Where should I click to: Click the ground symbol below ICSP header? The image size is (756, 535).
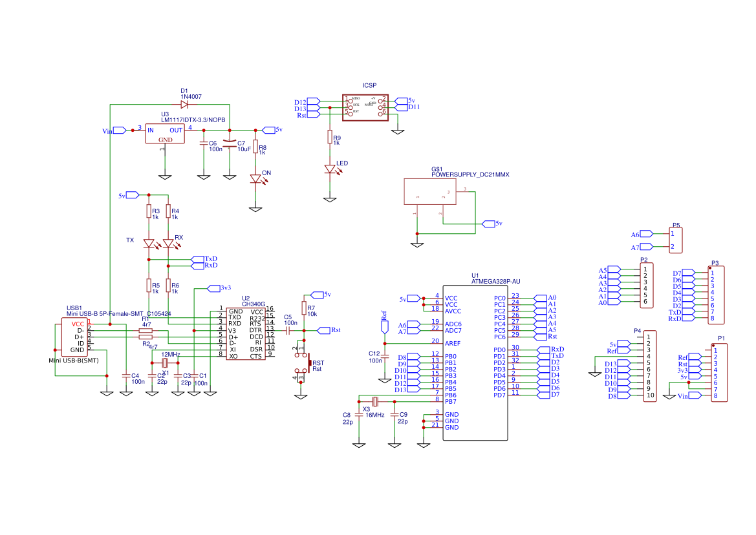click(x=398, y=131)
